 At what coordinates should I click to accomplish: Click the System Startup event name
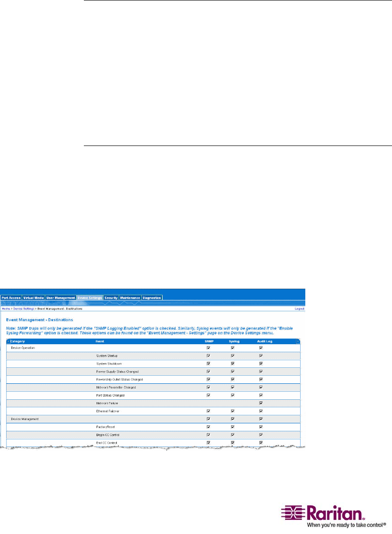click(x=106, y=356)
